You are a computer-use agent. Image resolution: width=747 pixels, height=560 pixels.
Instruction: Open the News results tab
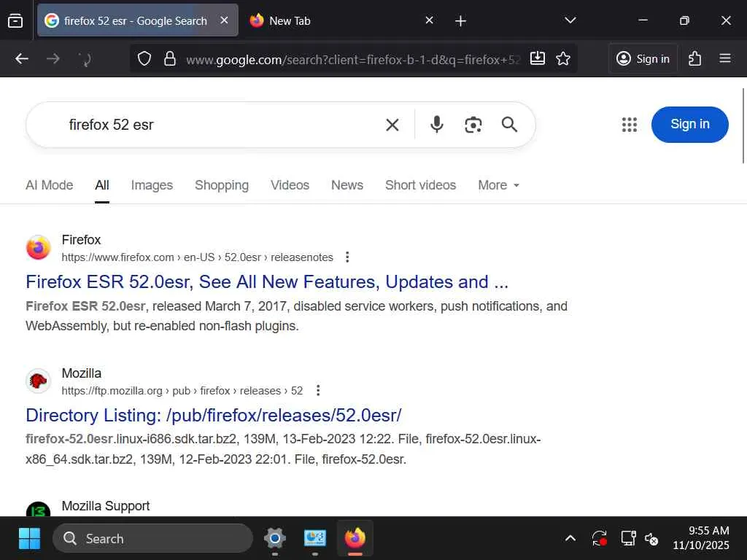[347, 185]
